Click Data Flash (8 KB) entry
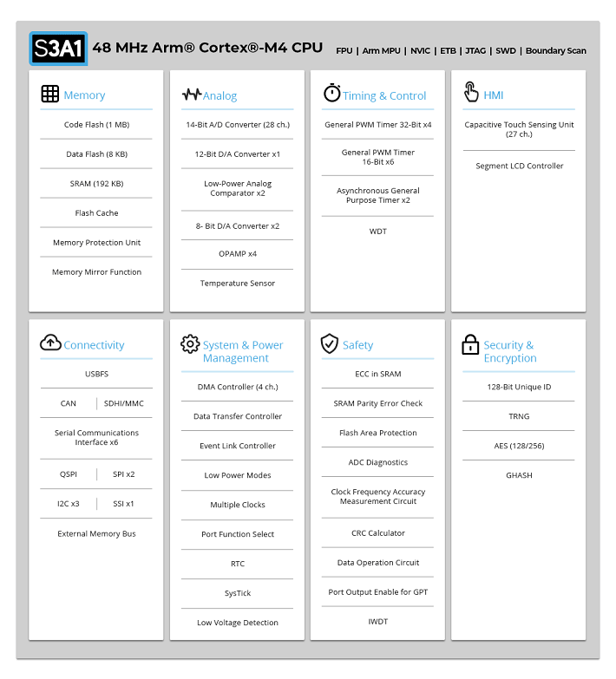 click(x=96, y=154)
